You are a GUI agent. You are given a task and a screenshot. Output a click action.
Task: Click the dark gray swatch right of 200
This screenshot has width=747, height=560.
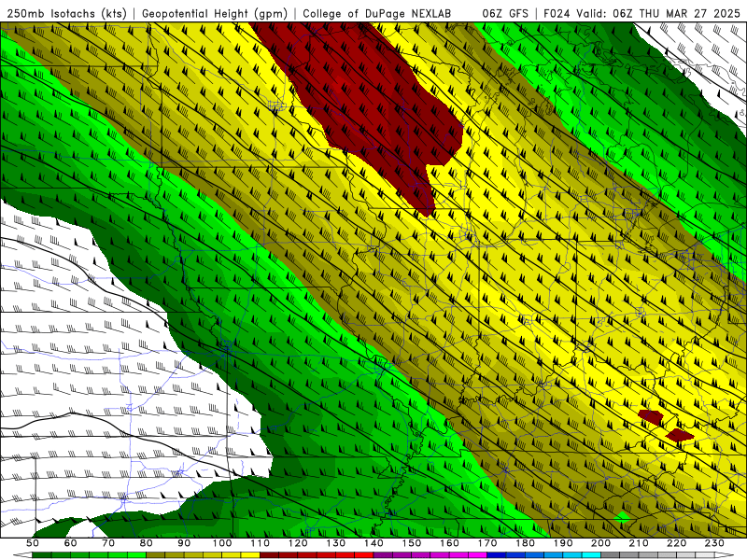point(611,555)
